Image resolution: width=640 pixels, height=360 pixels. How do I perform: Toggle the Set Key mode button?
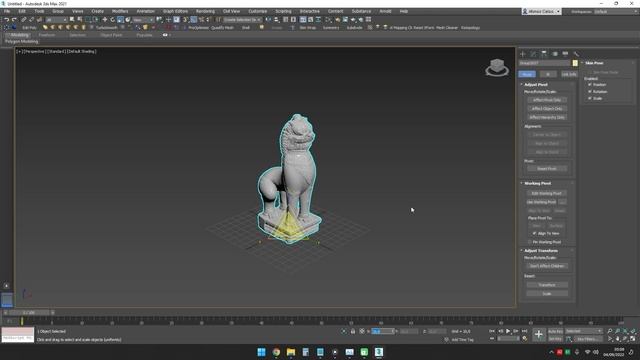click(556, 339)
